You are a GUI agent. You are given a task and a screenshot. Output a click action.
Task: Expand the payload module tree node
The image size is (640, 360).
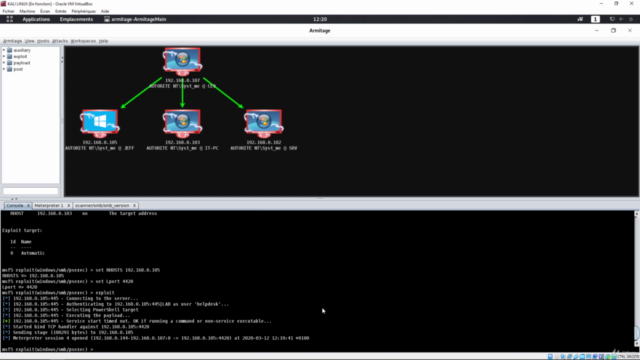(x=4, y=63)
